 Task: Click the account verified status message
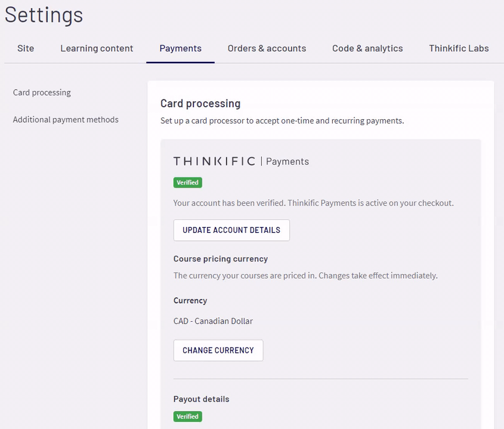coord(313,203)
